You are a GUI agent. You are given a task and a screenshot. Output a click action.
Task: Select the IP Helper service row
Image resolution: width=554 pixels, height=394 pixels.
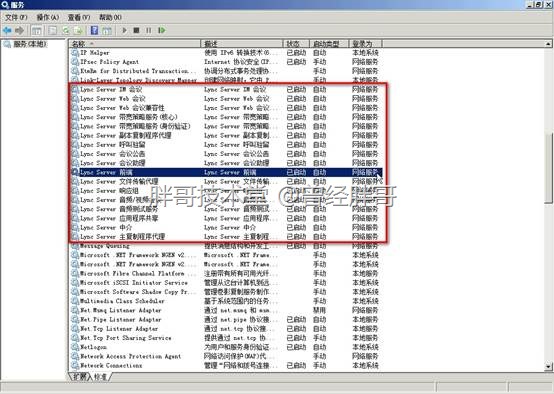(x=225, y=53)
